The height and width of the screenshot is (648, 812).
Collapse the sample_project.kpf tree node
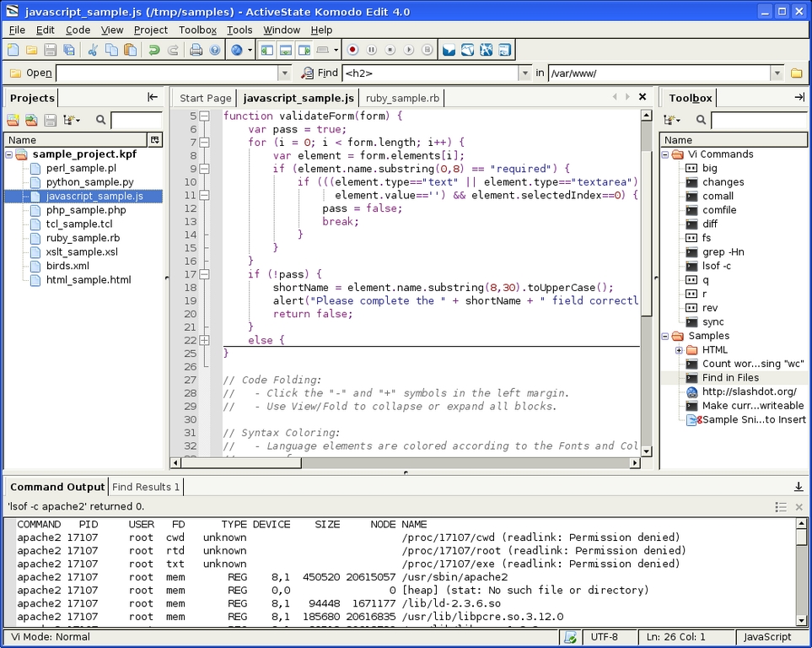tap(10, 154)
